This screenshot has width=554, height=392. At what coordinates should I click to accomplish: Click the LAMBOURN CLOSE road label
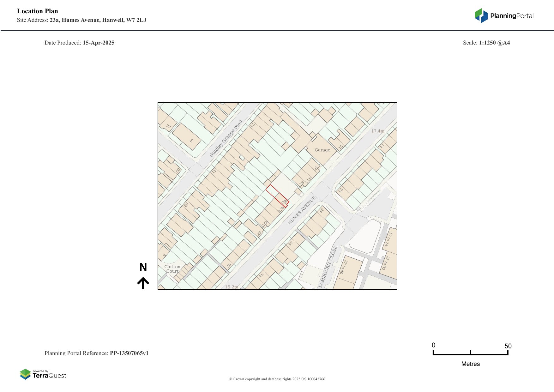click(x=328, y=267)
